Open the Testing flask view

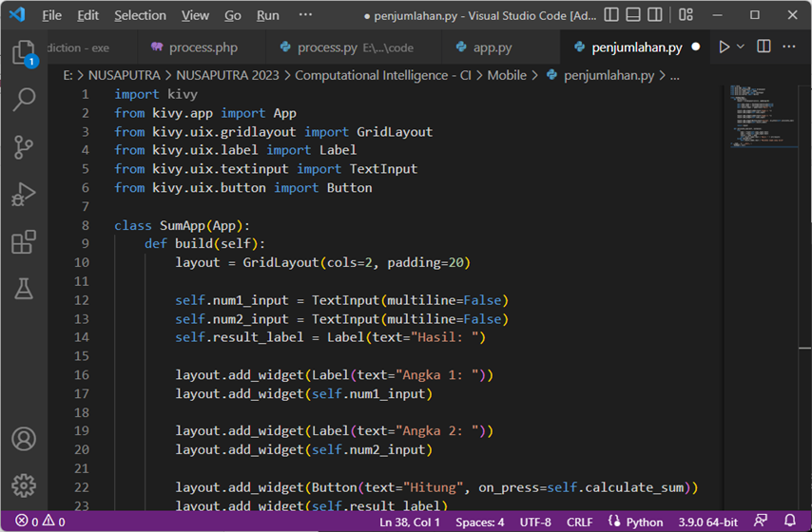[23, 290]
